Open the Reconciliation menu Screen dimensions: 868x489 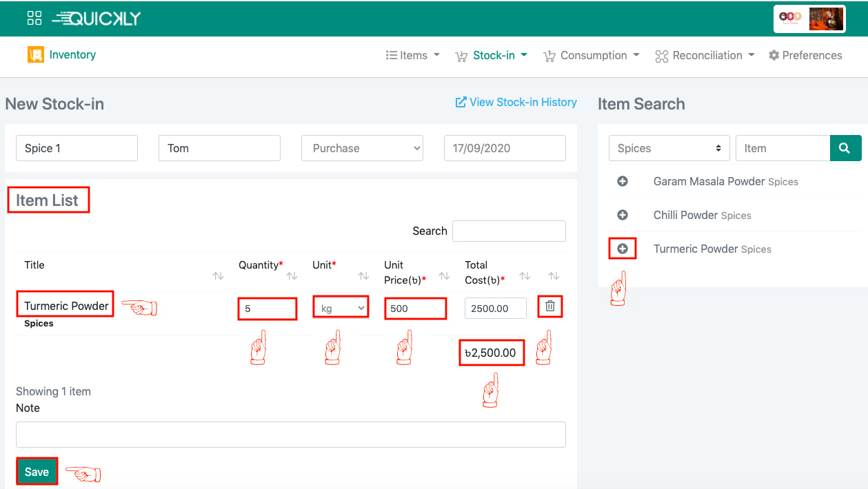pyautogui.click(x=705, y=56)
